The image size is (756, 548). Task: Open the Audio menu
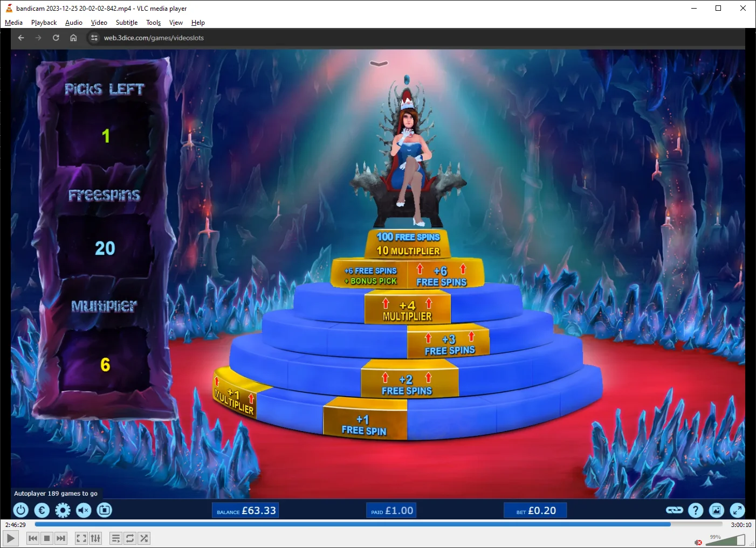74,23
